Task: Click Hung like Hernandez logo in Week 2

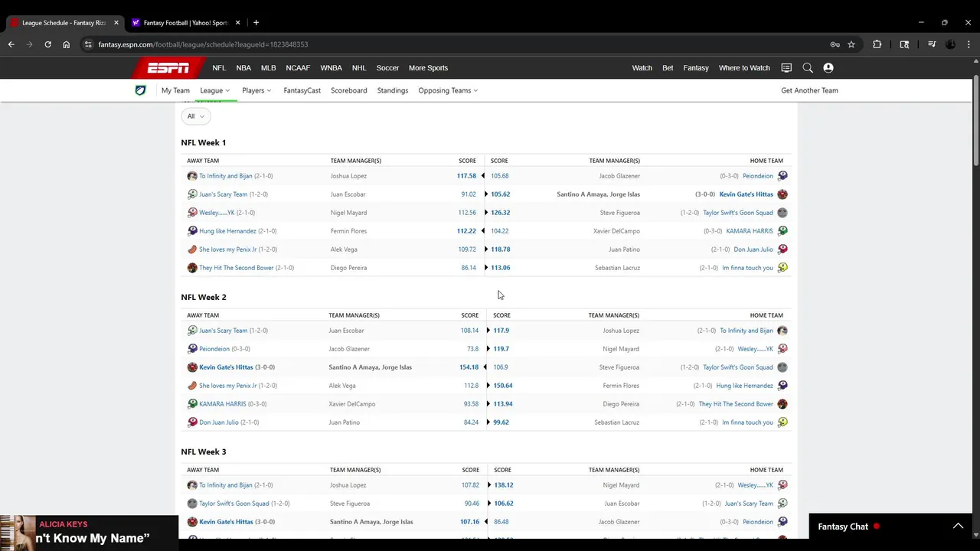Action: [x=782, y=386]
